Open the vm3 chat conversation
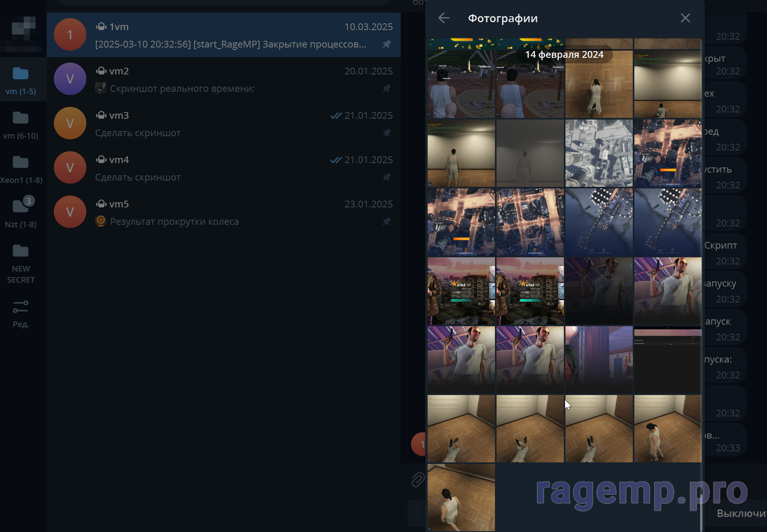 (x=224, y=123)
